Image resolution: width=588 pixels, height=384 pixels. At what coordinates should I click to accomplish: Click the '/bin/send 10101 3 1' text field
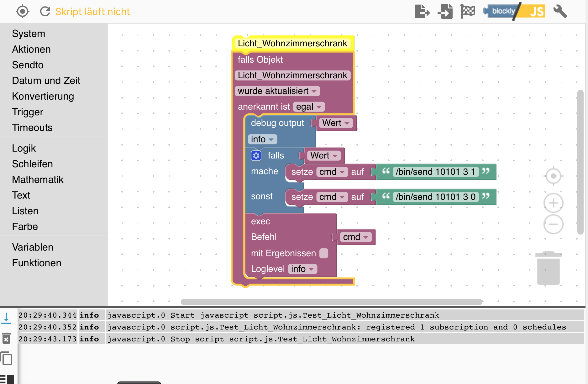click(x=435, y=172)
